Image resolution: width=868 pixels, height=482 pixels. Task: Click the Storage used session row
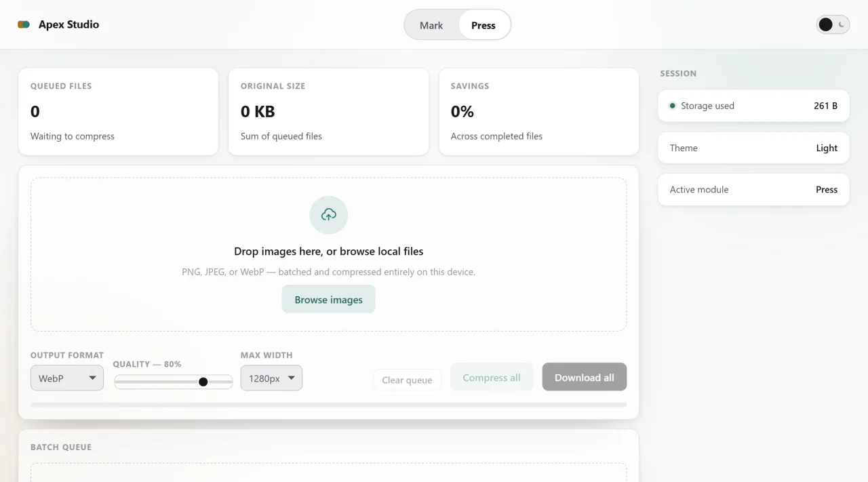pyautogui.click(x=753, y=106)
